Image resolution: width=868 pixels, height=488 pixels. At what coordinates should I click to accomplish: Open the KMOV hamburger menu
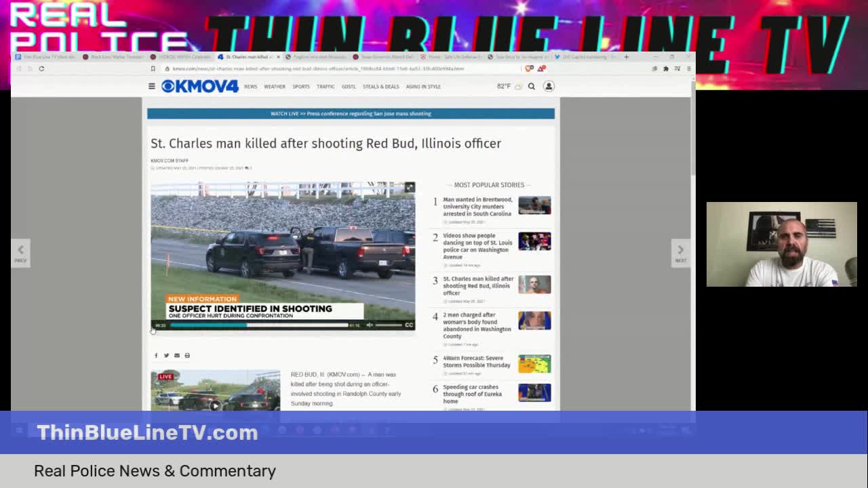point(152,86)
